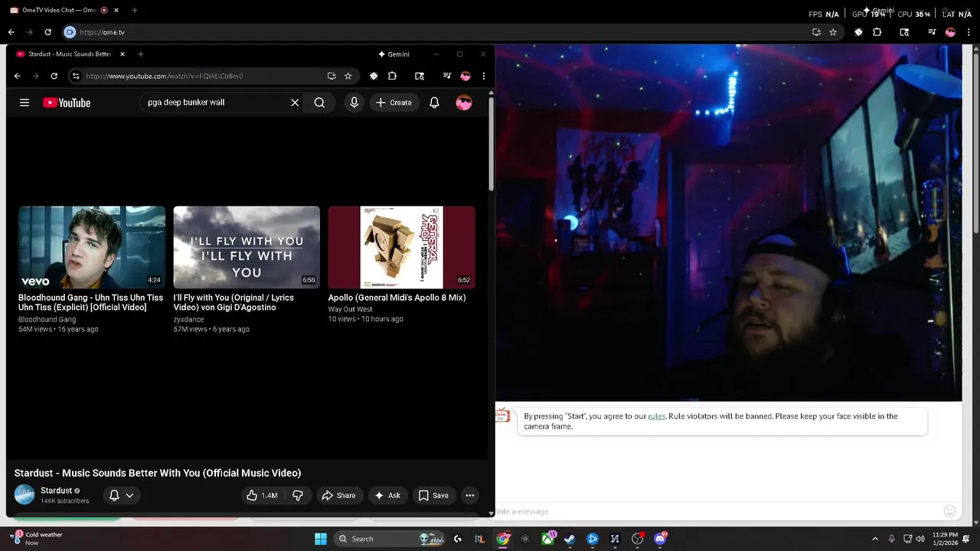980x551 pixels.
Task: Show hidden system tray icons
Action: pos(875,539)
